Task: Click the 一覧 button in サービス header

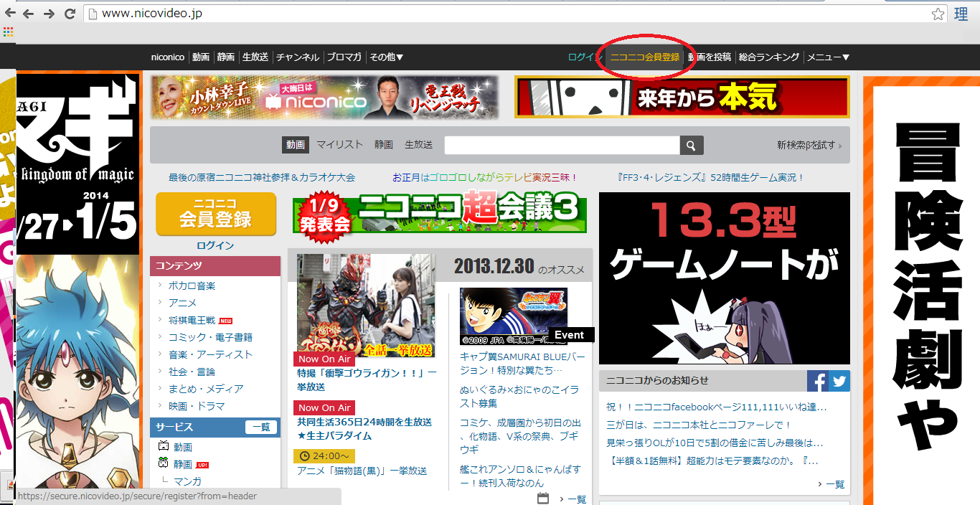Action: [261, 427]
